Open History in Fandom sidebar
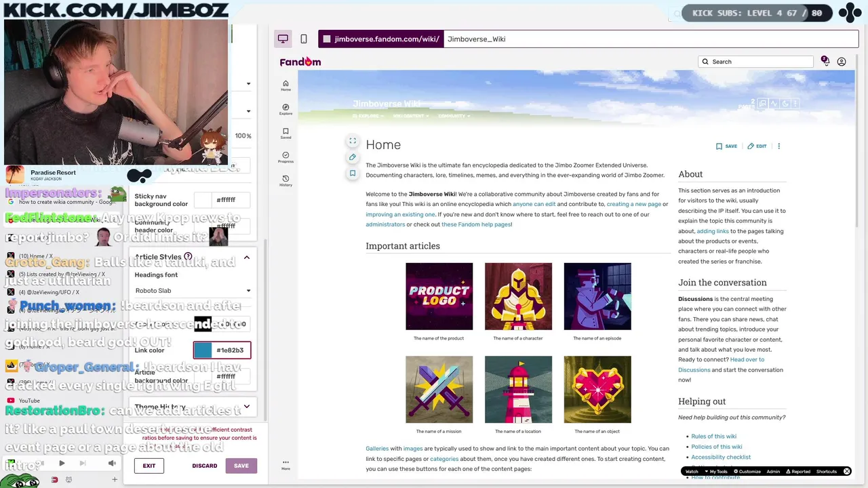The height and width of the screenshot is (488, 868). [x=285, y=181]
